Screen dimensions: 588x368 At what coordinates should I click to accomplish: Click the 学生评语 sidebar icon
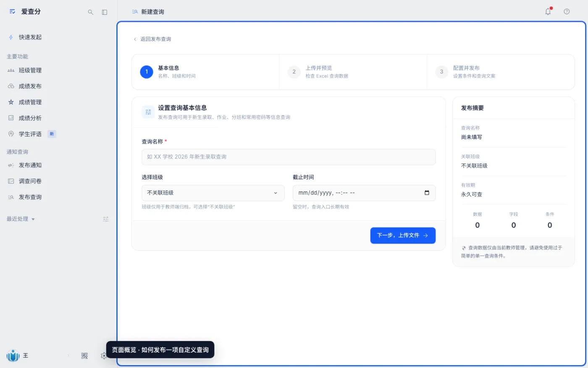(11, 134)
